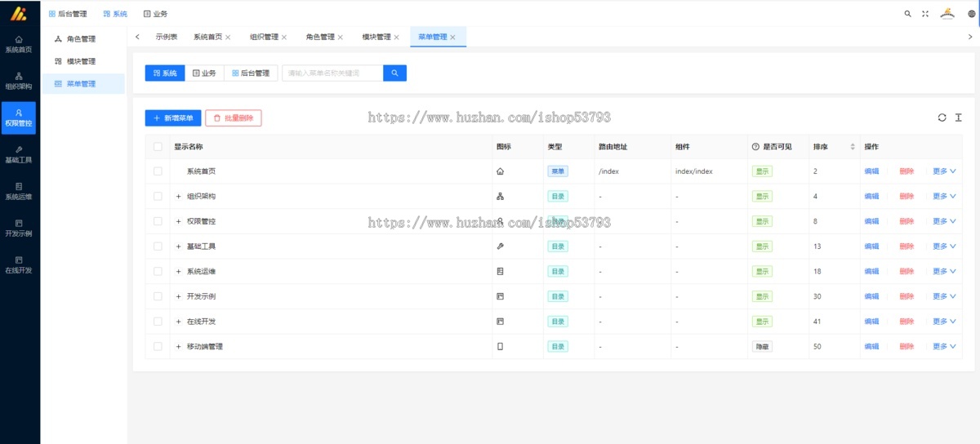
Task: Click the 隐藏 tag in 移动端管理 row
Action: [762, 346]
